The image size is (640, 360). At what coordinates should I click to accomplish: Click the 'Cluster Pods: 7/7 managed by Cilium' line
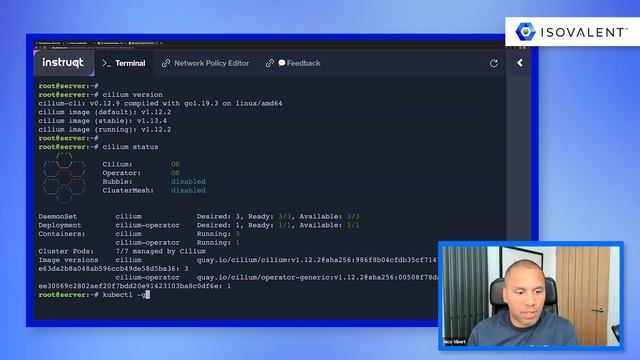point(122,251)
